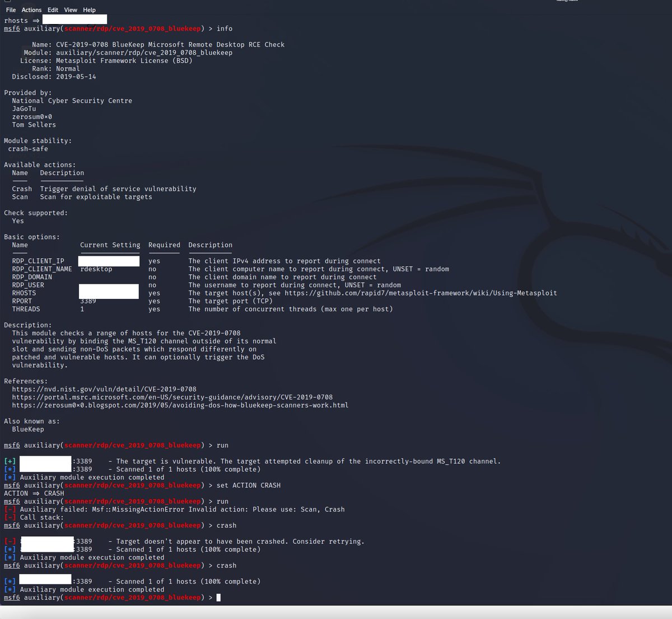The height and width of the screenshot is (619, 672).
Task: Click the disclosed date 2019-05-14
Action: pos(76,77)
